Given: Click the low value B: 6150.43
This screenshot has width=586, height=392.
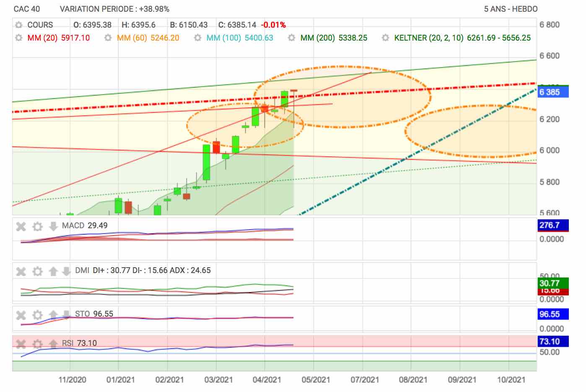Looking at the screenshot, I should pyautogui.click(x=189, y=25).
